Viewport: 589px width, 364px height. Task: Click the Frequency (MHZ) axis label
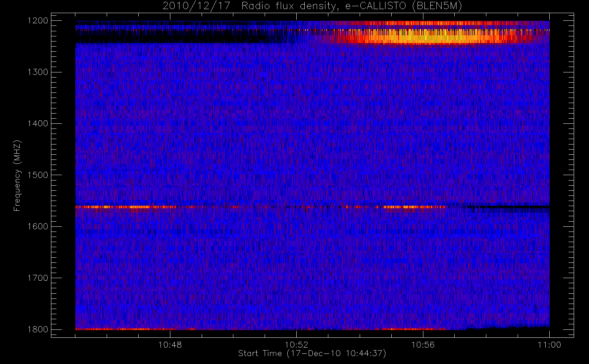pos(17,175)
